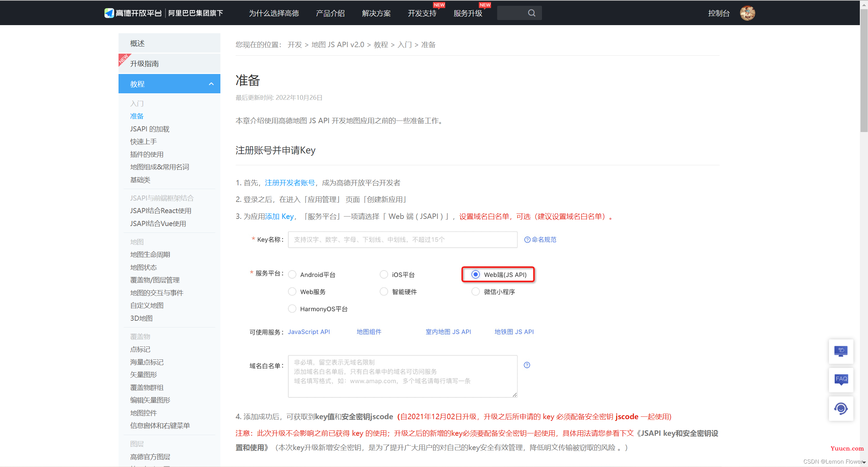Screen dimensions: 868x467
Task: Open 覆盖物群组 sidebar page
Action: pyautogui.click(x=147, y=388)
